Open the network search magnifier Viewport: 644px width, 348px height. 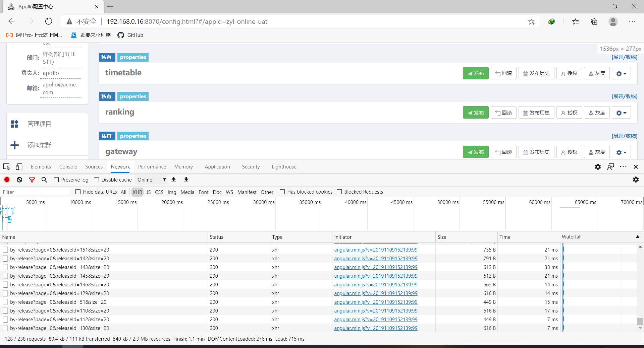pyautogui.click(x=44, y=180)
